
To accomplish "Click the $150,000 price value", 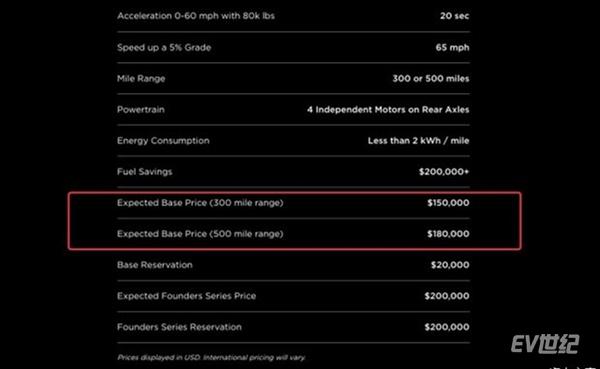I will click(448, 203).
